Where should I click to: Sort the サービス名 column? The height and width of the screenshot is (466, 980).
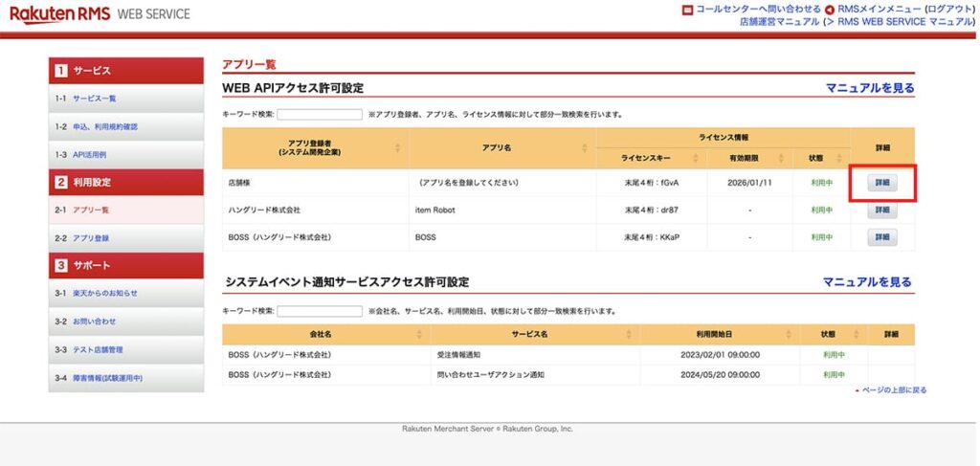pos(628,335)
